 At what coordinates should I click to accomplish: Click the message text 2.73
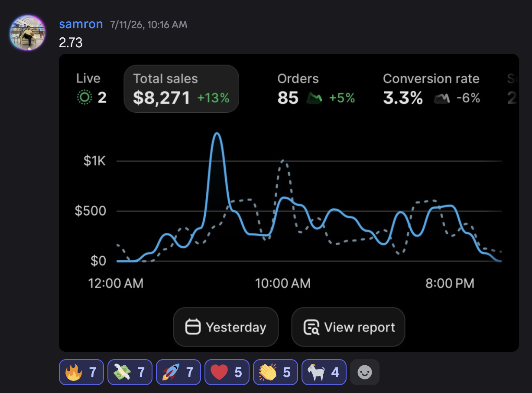coord(71,43)
